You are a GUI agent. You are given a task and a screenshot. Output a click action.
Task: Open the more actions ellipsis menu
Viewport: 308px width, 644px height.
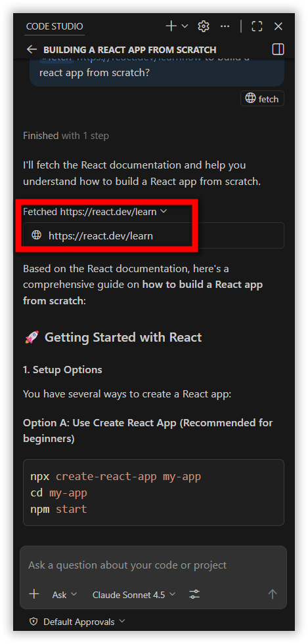[225, 26]
